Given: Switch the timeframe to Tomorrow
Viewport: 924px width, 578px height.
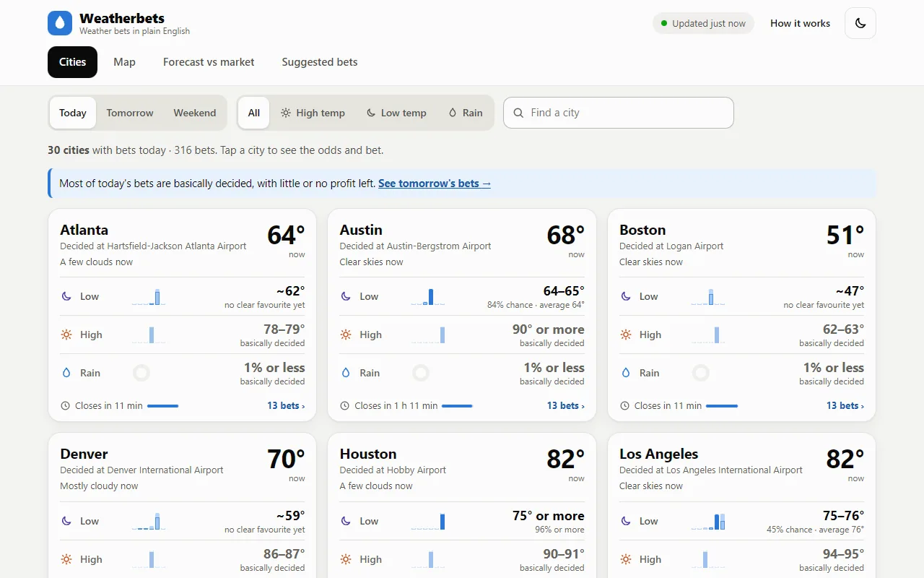Looking at the screenshot, I should (x=130, y=113).
